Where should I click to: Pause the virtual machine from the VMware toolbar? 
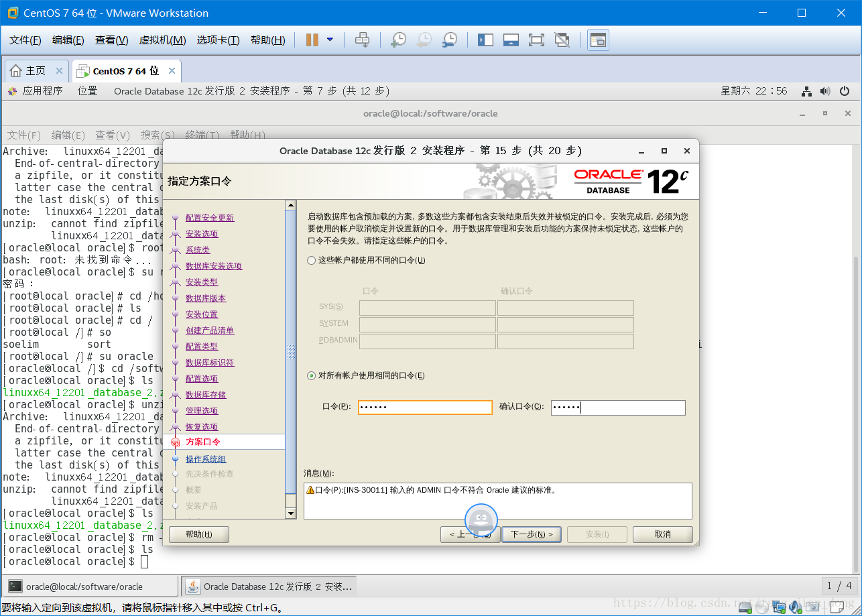point(312,40)
